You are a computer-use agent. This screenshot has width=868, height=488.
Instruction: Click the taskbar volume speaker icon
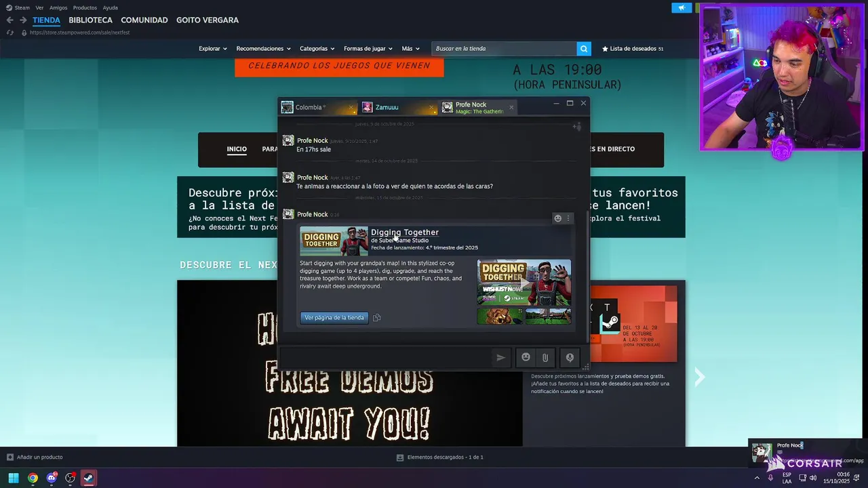[814, 478]
